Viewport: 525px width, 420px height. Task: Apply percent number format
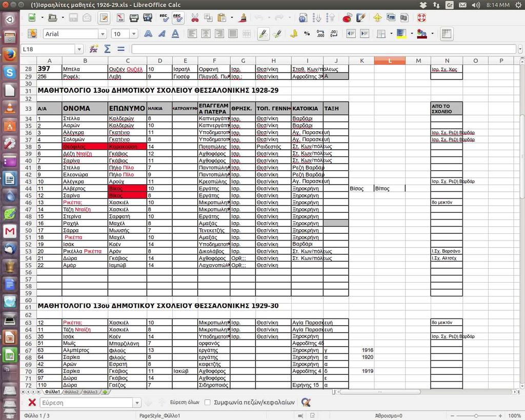[x=307, y=33]
